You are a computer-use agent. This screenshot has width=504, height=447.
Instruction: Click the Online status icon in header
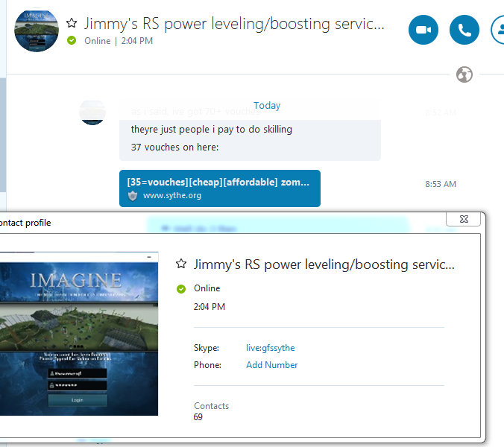72,40
